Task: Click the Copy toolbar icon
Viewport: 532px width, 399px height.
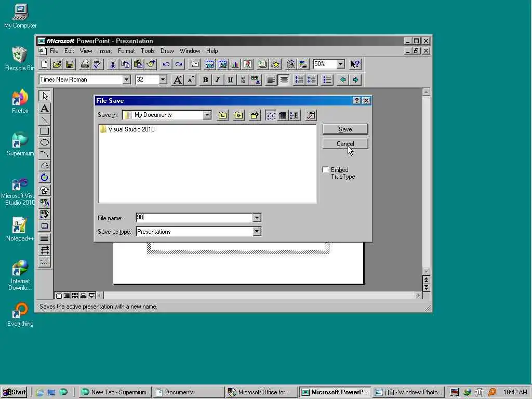Action: (125, 64)
